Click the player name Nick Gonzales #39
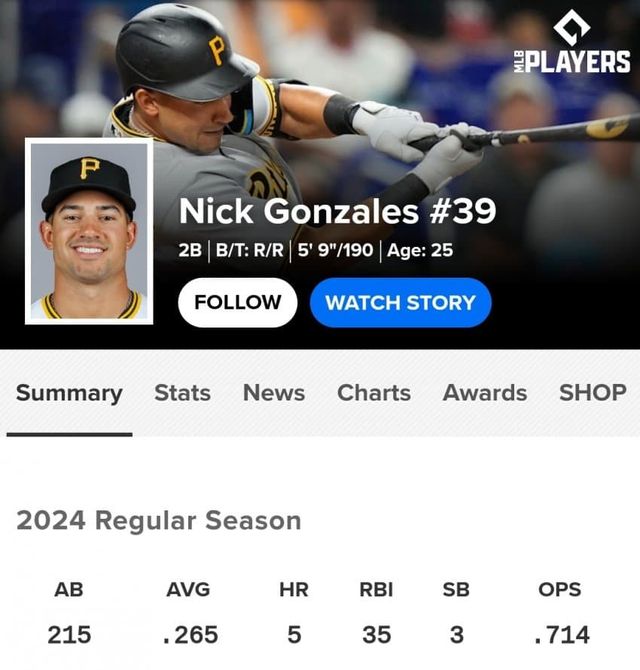The image size is (640, 670). (337, 212)
